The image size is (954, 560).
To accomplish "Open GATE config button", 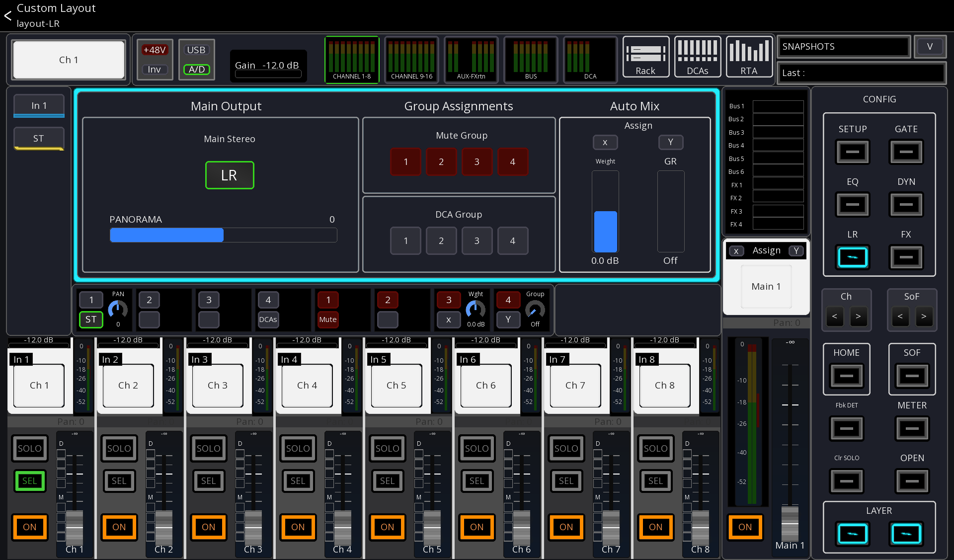I will 906,152.
